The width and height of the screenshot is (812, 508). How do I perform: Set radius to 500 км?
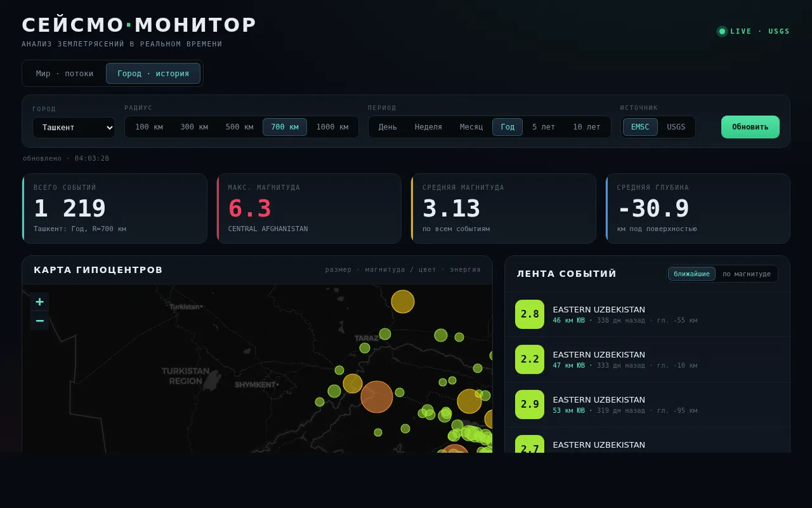point(240,127)
